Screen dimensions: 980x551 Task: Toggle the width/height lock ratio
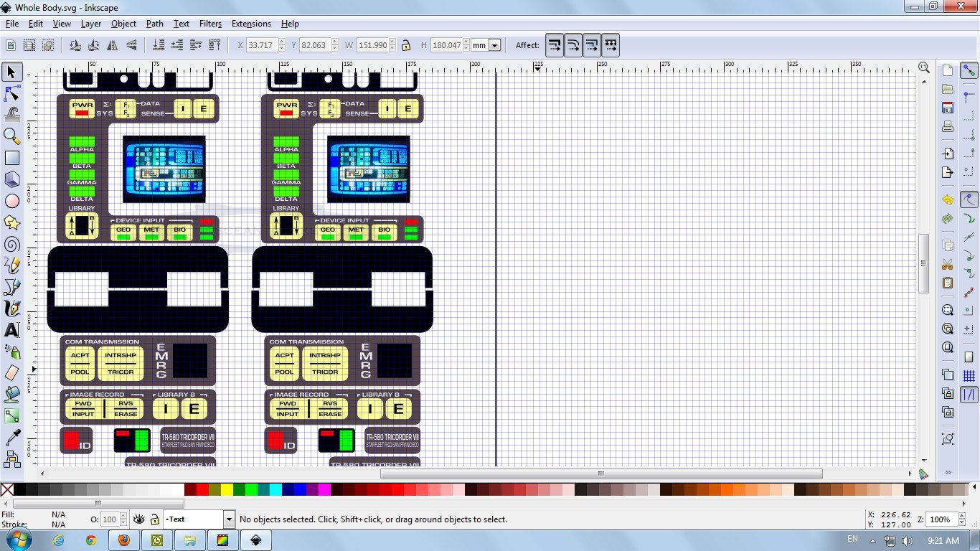click(x=406, y=45)
